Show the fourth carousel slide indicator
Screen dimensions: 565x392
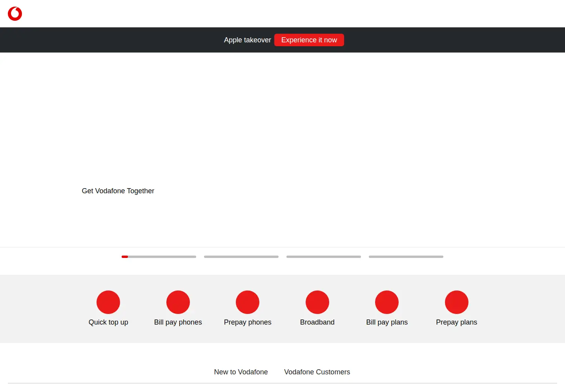click(x=406, y=257)
